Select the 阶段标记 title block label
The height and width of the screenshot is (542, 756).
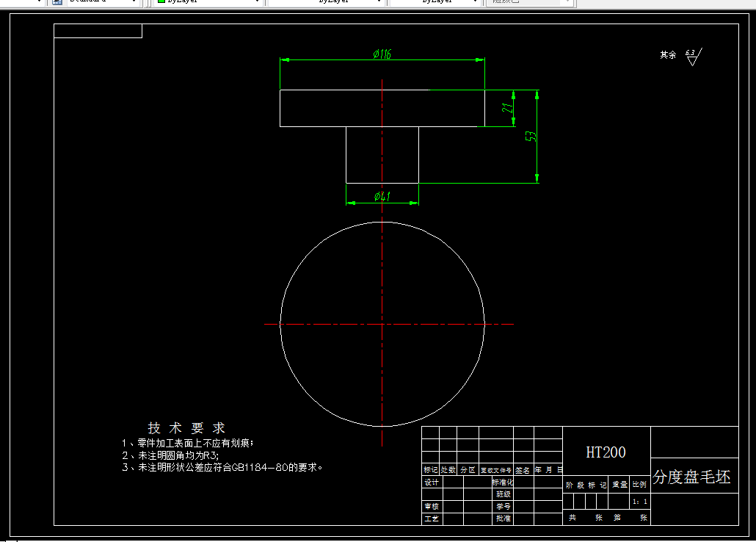(x=586, y=485)
